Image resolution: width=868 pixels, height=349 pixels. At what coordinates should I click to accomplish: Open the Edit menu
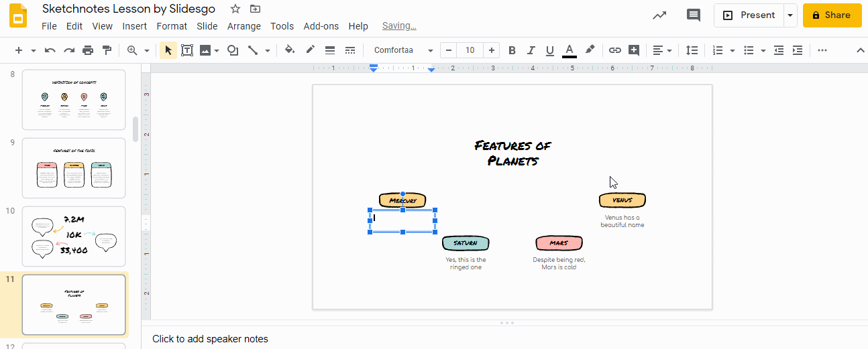[x=74, y=26]
